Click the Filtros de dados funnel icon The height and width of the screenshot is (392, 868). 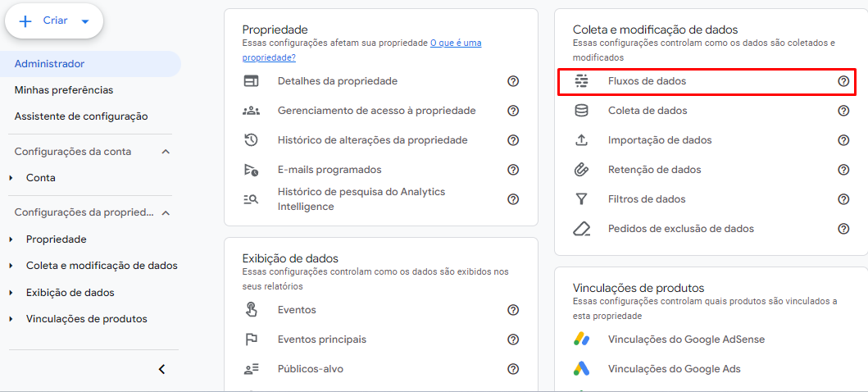click(581, 198)
